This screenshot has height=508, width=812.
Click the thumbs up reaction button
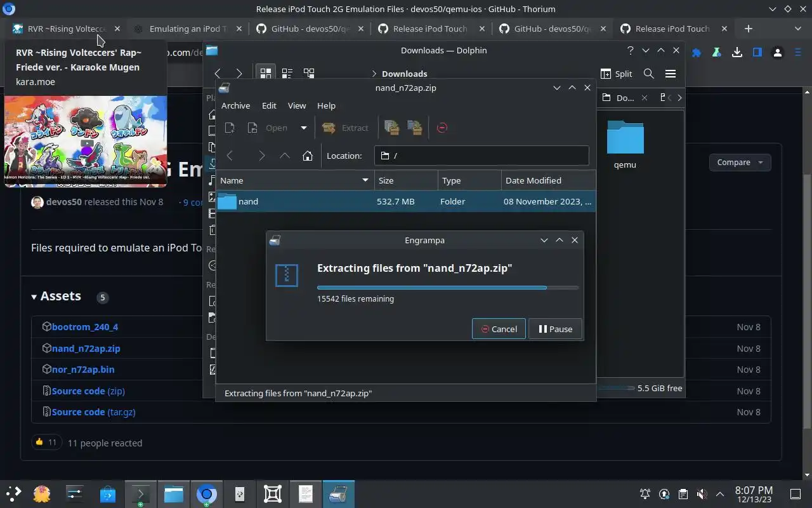click(x=46, y=442)
